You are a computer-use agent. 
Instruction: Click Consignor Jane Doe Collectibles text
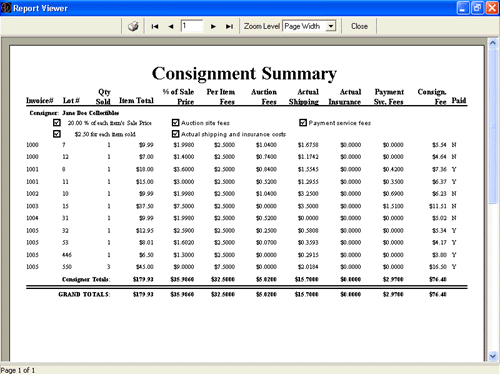pyautogui.click(x=74, y=113)
